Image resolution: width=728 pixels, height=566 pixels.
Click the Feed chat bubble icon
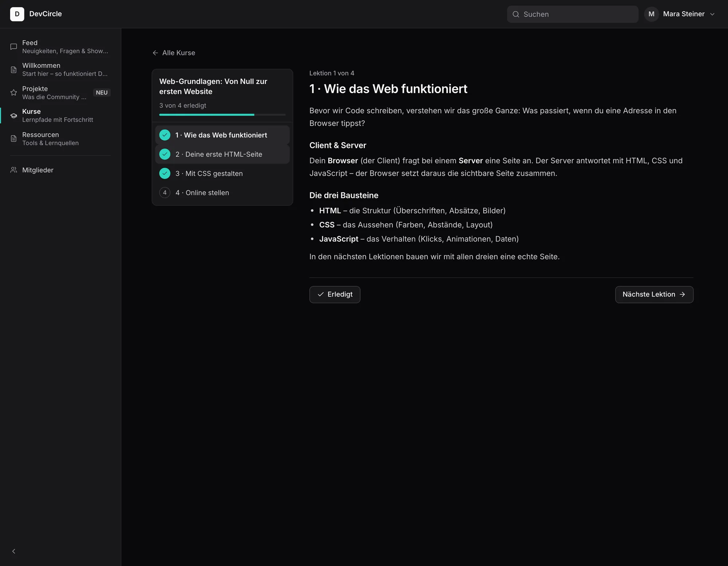pyautogui.click(x=13, y=47)
